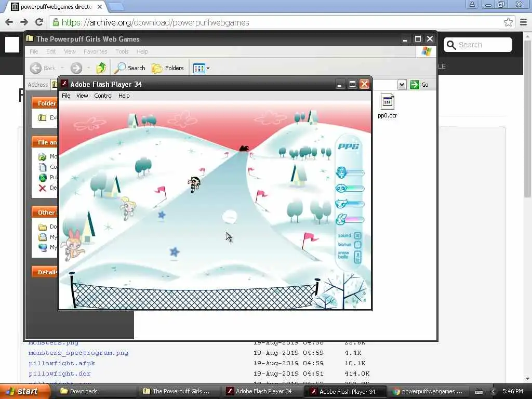The width and height of the screenshot is (532, 399).
Task: Select the powerpuffwebgames browser tab
Action: 56,6
